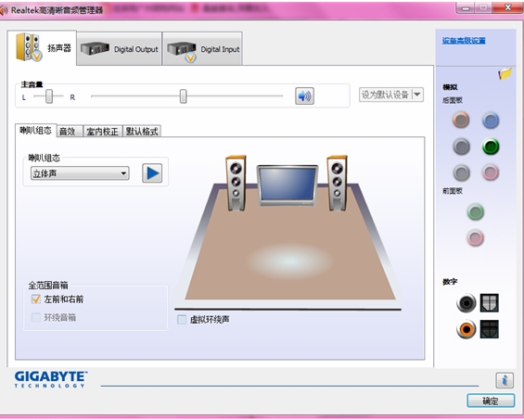
Task: Close the Realtek audio manager window
Action: [x=507, y=7]
